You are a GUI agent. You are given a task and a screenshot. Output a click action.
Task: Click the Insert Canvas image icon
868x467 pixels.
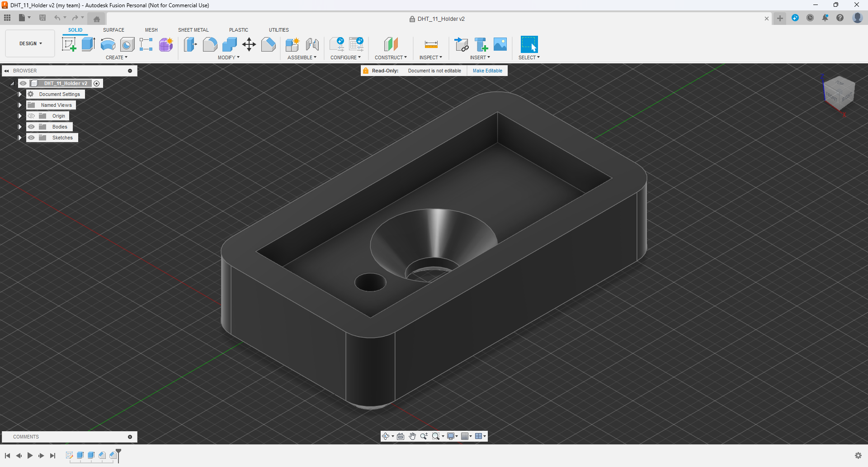[500, 44]
